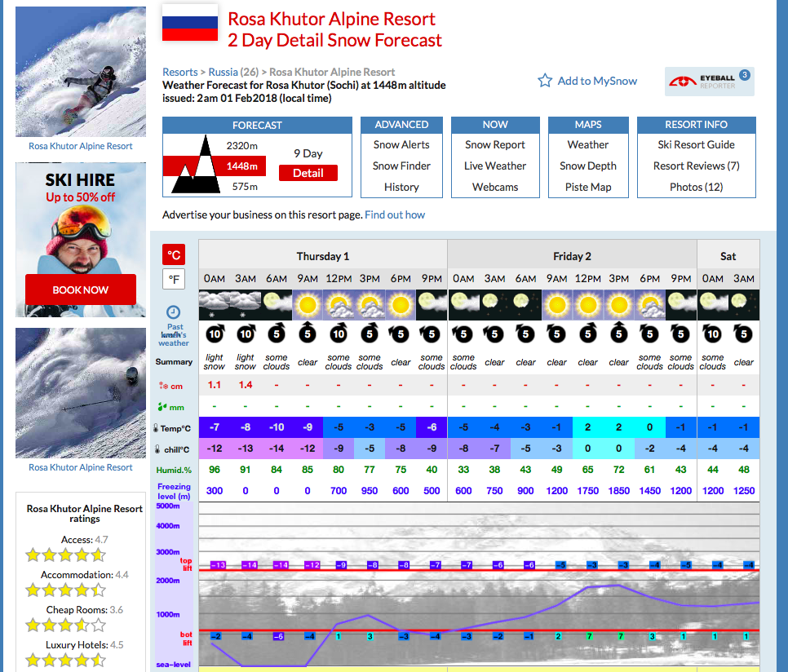Click Thursday 12PM wind speed 10 icon
The image size is (788, 672).
339,334
